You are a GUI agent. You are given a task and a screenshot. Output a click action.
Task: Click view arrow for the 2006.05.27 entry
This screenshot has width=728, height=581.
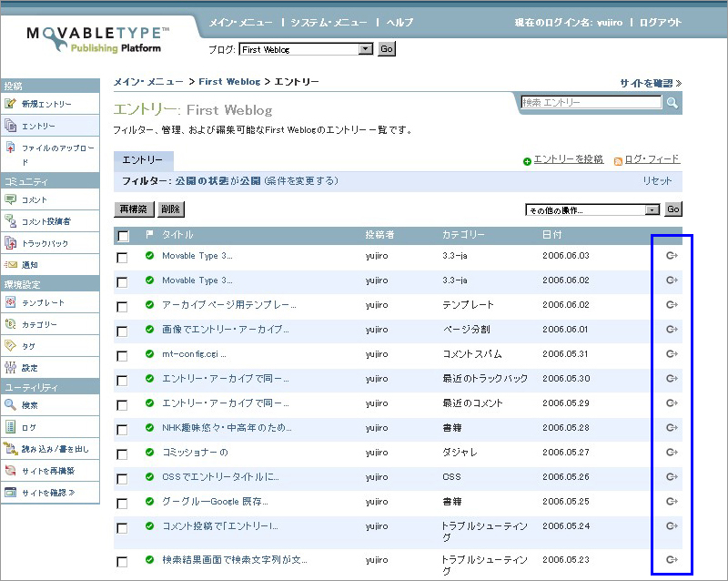click(672, 452)
